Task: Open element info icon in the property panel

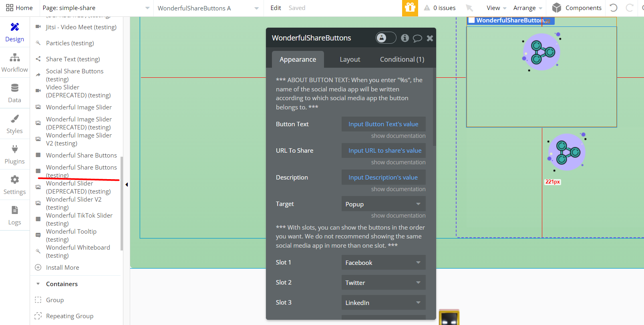Action: click(405, 38)
